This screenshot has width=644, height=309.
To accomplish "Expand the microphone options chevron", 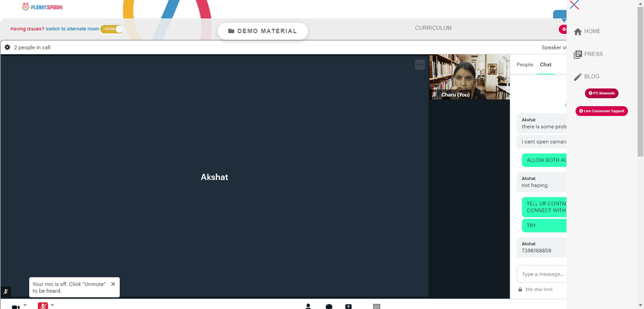I will click(x=52, y=304).
